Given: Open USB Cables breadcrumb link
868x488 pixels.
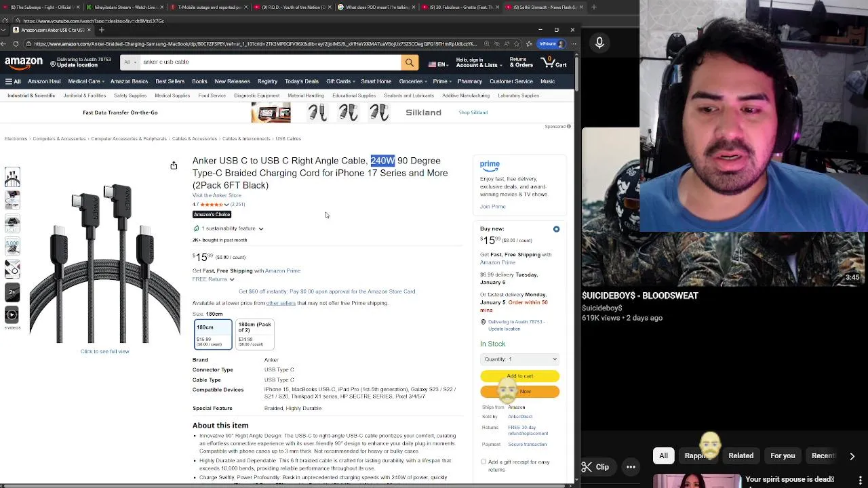Looking at the screenshot, I should pos(288,139).
